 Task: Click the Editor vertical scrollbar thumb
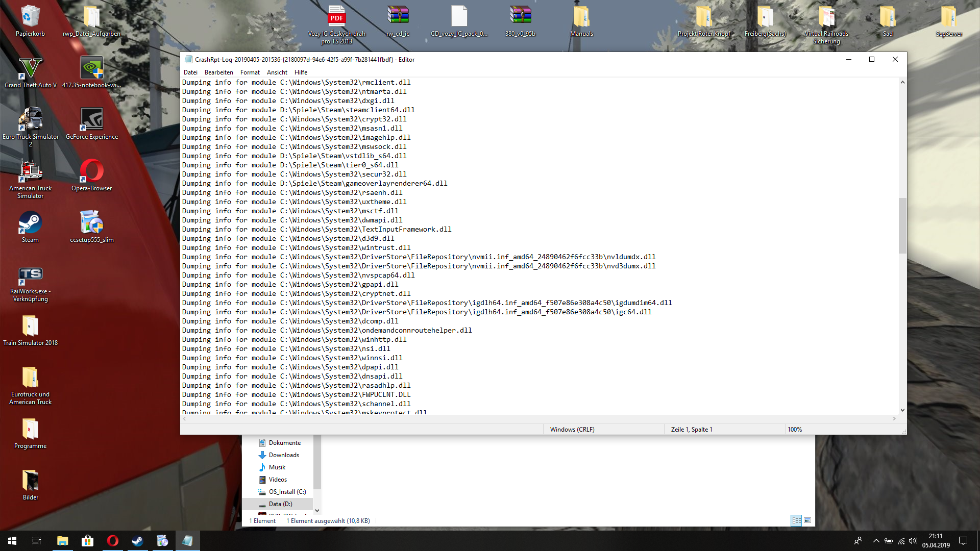(x=902, y=226)
